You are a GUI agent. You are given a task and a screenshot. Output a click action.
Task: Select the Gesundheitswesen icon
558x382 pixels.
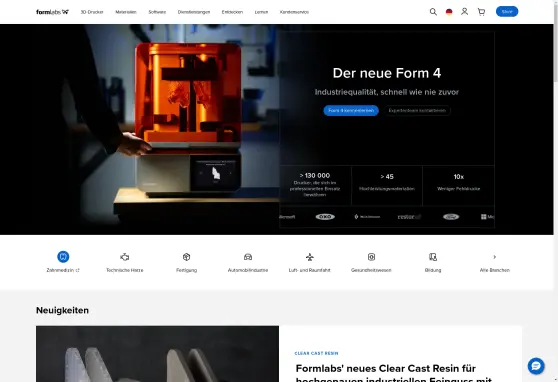(x=371, y=257)
